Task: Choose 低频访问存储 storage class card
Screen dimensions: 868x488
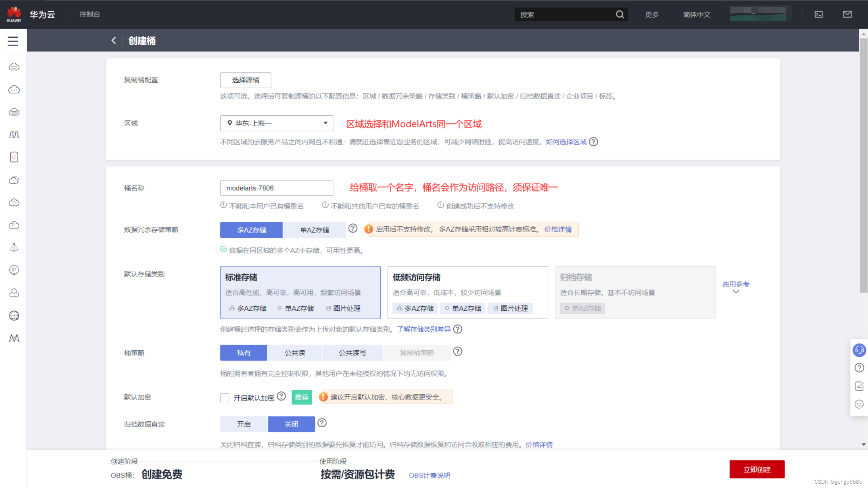Action: (x=467, y=293)
